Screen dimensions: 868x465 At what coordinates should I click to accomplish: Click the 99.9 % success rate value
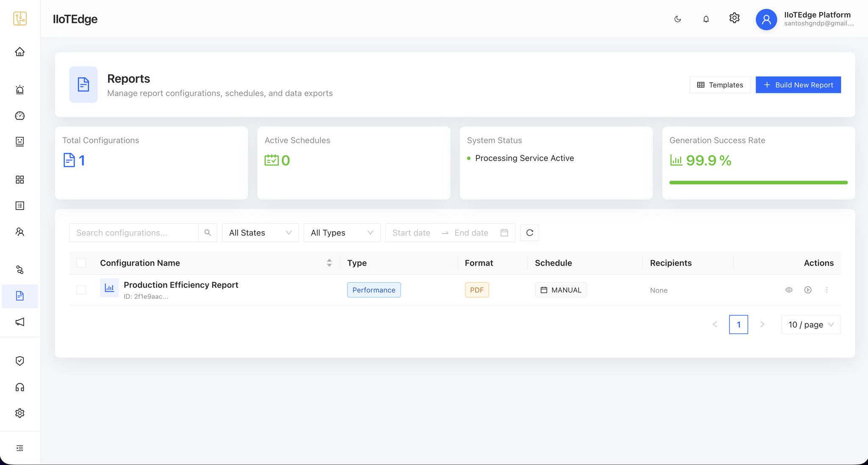coord(709,160)
